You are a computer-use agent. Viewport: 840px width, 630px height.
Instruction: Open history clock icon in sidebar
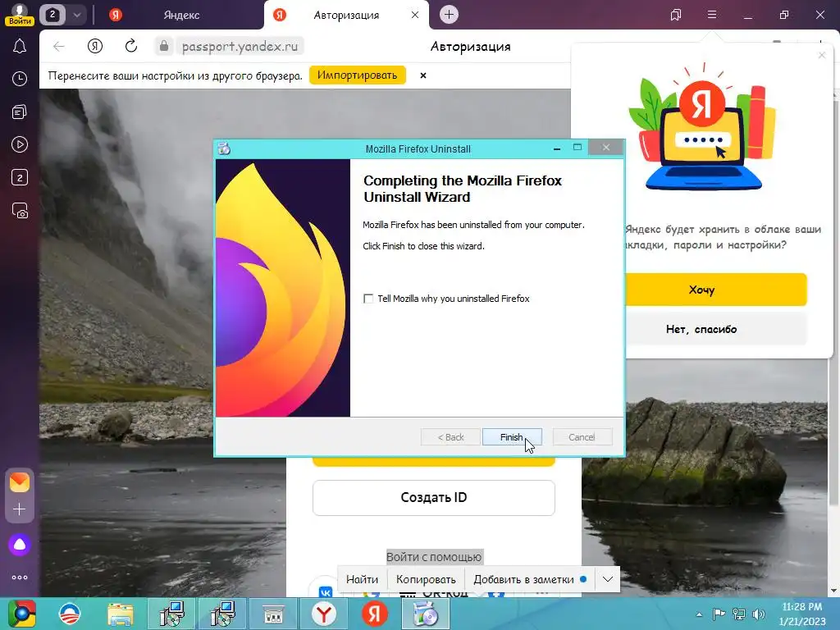[20, 79]
